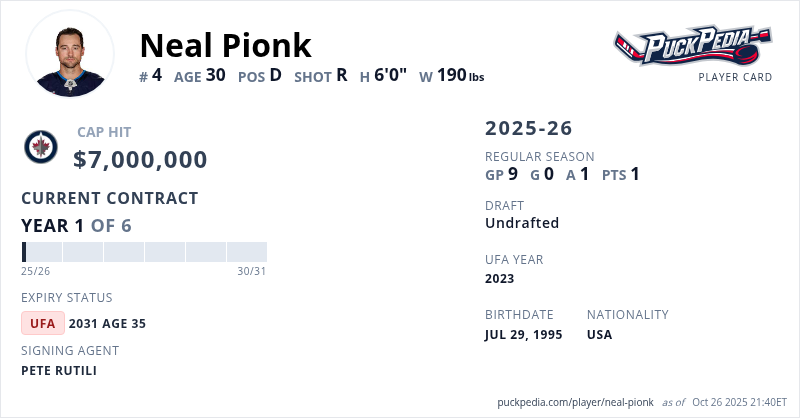This screenshot has height=418, width=800.
Task: Click the Winnipeg Jets team logo
Action: 41,148
